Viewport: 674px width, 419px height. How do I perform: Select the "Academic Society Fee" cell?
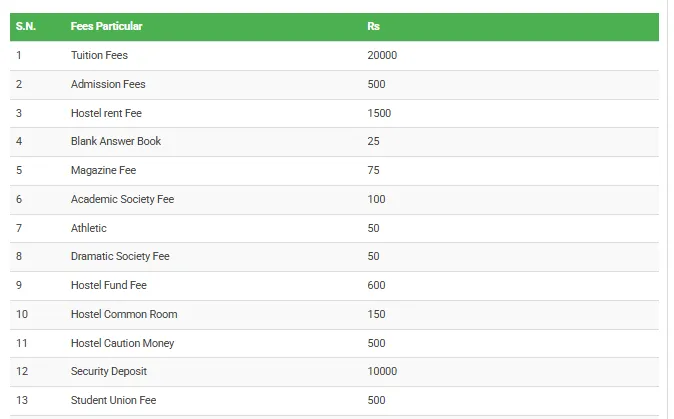pos(122,199)
